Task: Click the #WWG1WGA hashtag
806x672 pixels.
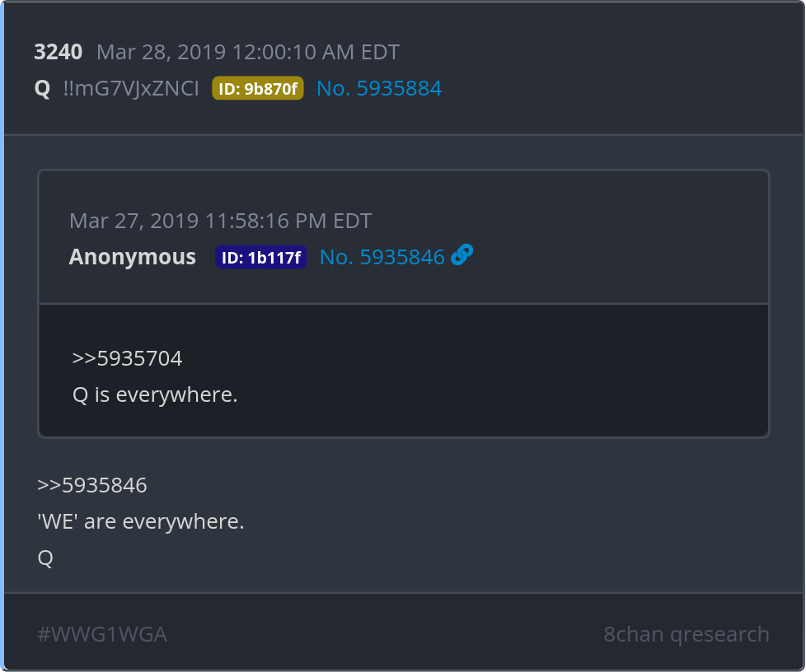Action: (x=102, y=634)
